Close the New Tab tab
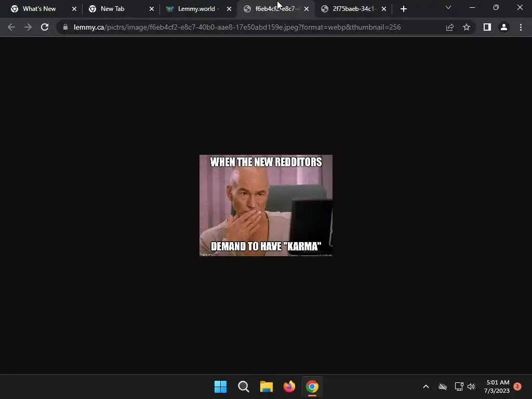 point(152,9)
